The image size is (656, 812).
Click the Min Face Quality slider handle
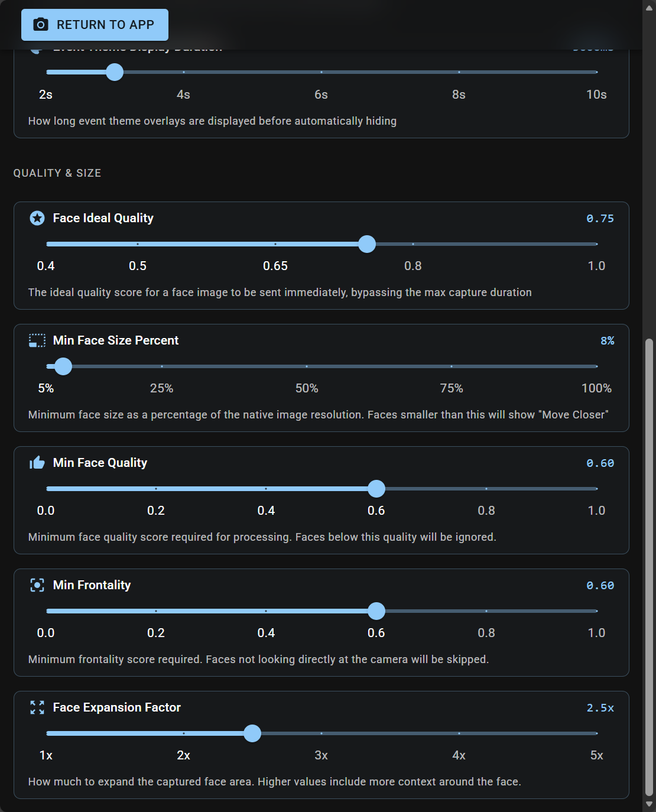[376, 489]
